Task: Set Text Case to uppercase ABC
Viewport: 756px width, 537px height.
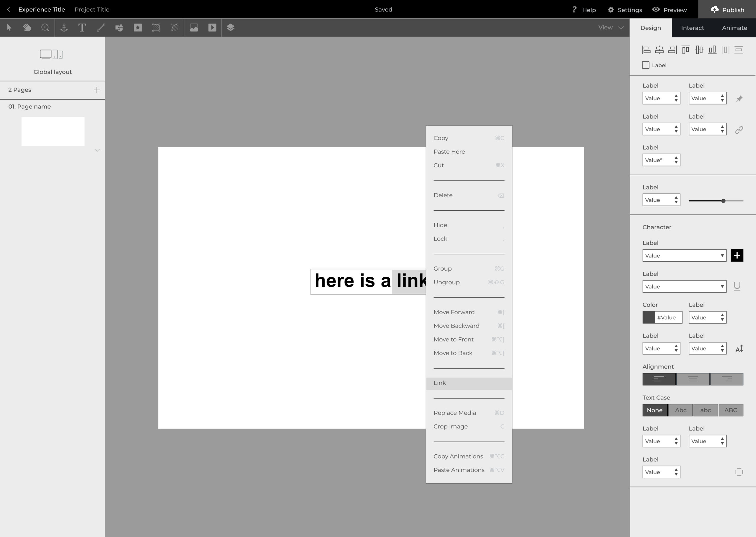Action: [x=731, y=410]
